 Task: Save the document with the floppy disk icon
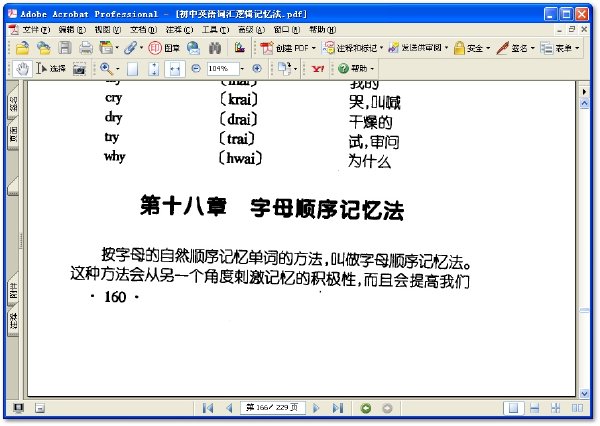click(65, 48)
